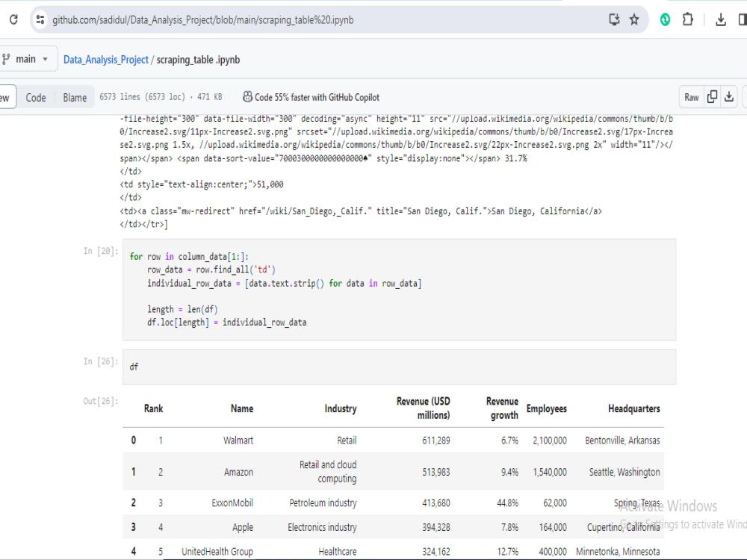Open the browser extensions puzzle menu

(688, 19)
